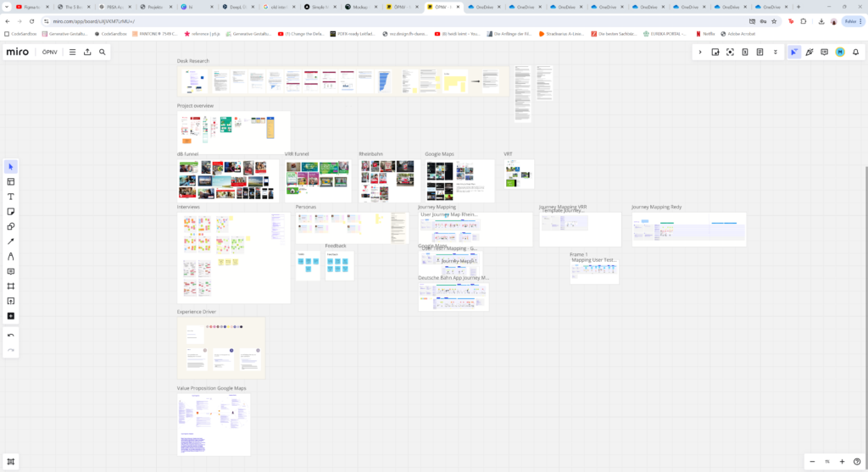Switch to the DeepL browser tab
Viewport: 868px width, 472px height.
tap(238, 7)
